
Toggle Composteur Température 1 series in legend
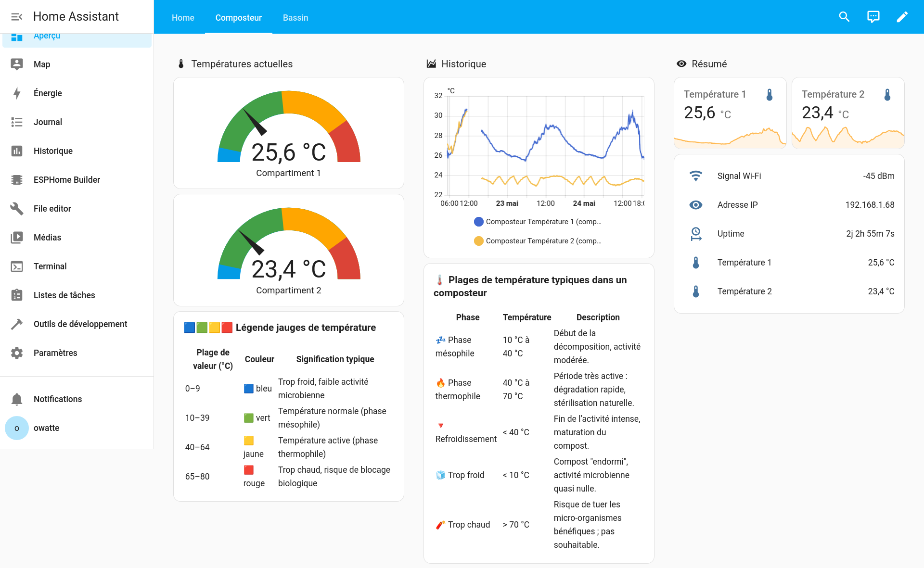(538, 222)
